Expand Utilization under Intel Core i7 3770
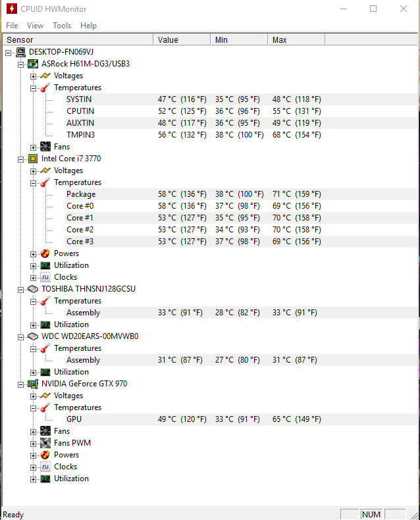Image resolution: width=420 pixels, height=520 pixels. tap(33, 266)
